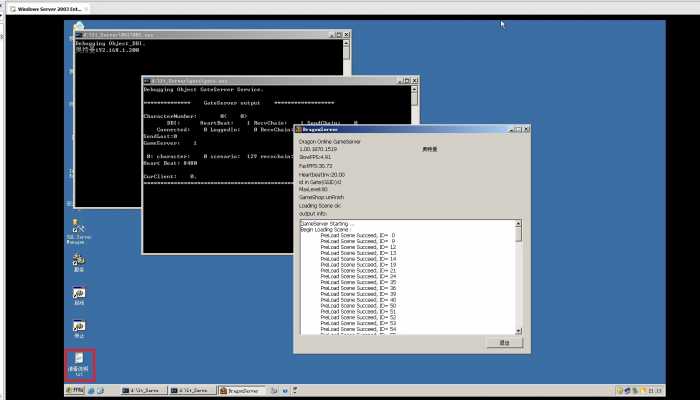Image resolution: width=700 pixels, height=400 pixels.
Task: Open the desktop icon at the top-left corner
Action: click(x=79, y=27)
